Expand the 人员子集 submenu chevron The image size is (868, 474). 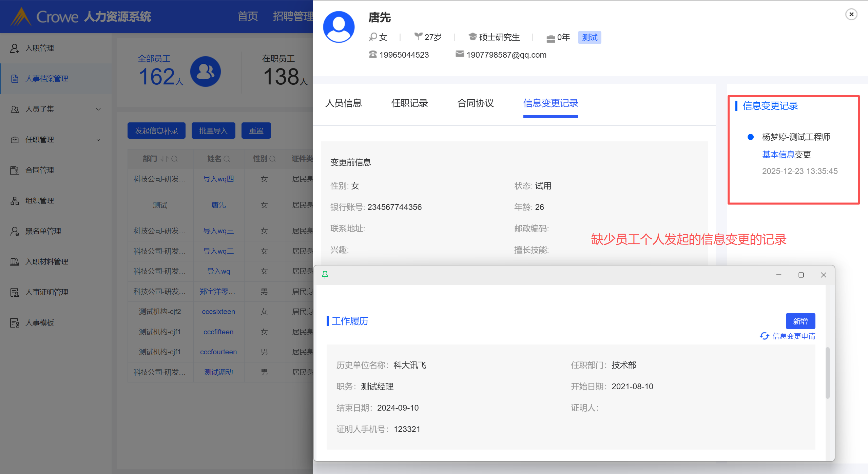click(x=98, y=109)
